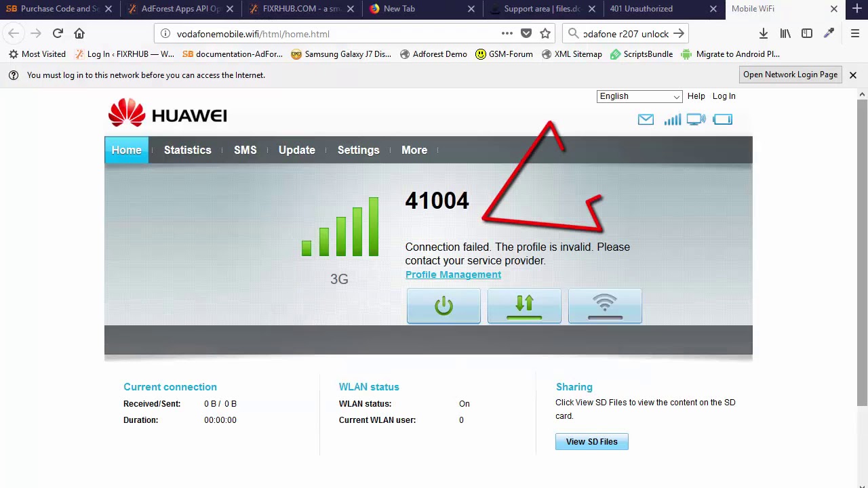The width and height of the screenshot is (868, 488).
Task: Switch to the Purchase Code tab
Action: point(60,9)
